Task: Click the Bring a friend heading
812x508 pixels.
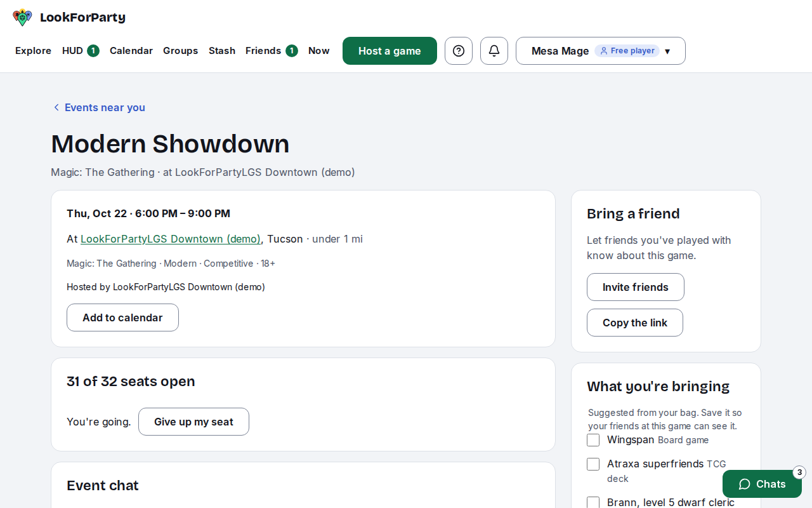Action: 633,213
